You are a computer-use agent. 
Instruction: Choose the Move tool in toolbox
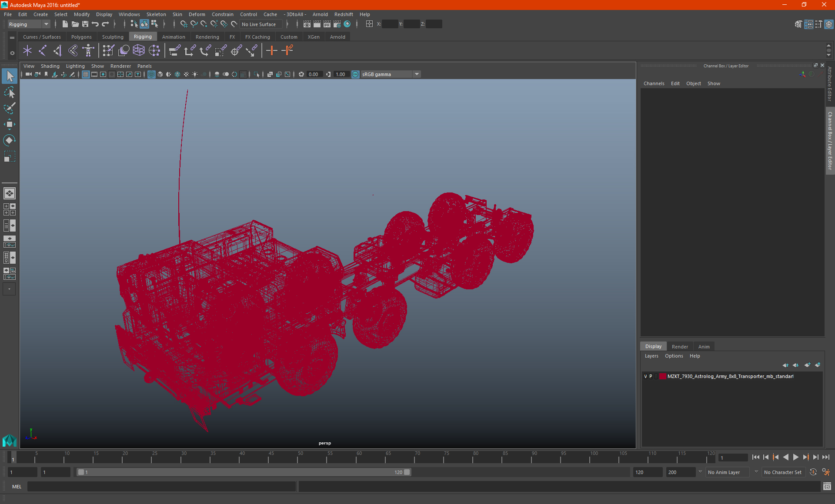click(x=9, y=124)
